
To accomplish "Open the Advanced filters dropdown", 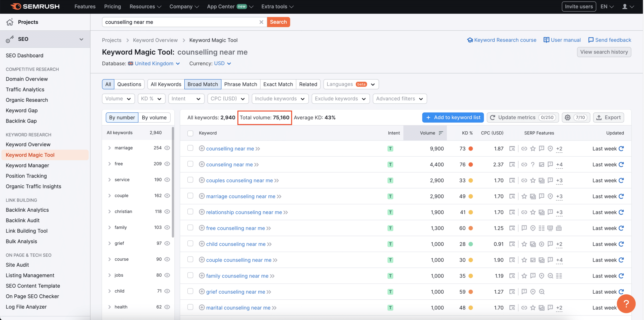I will point(400,99).
